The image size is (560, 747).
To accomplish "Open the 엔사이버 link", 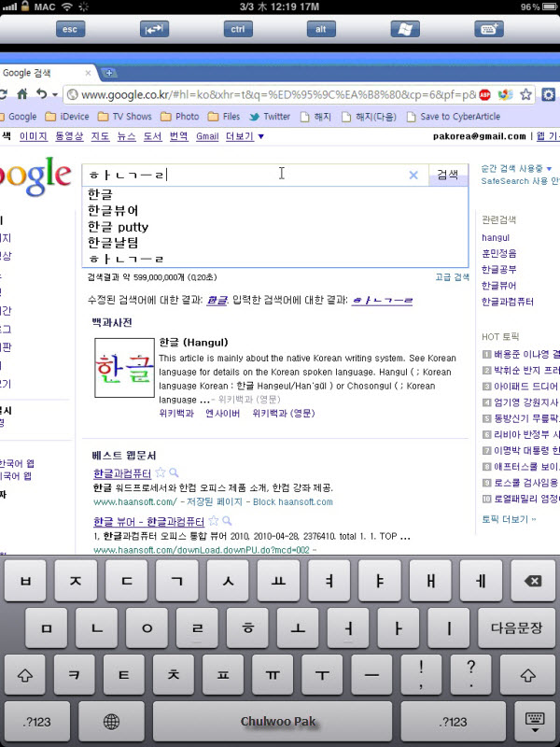I will point(222,413).
